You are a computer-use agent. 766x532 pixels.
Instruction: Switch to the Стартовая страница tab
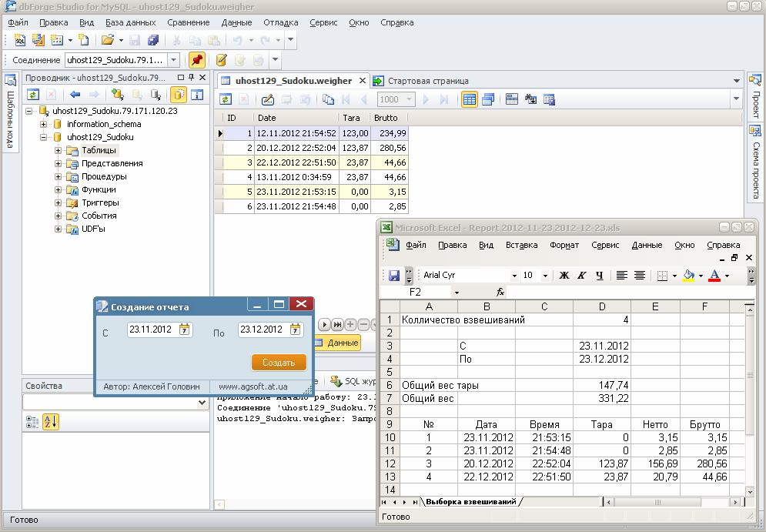[421, 81]
